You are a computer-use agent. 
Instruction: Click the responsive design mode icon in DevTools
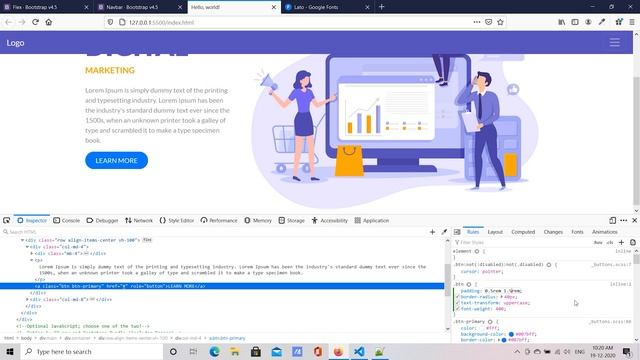tap(612, 220)
